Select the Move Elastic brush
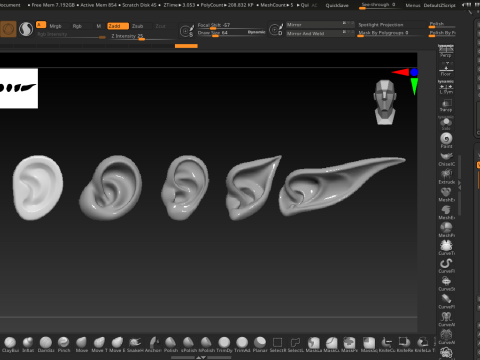 click(x=117, y=344)
